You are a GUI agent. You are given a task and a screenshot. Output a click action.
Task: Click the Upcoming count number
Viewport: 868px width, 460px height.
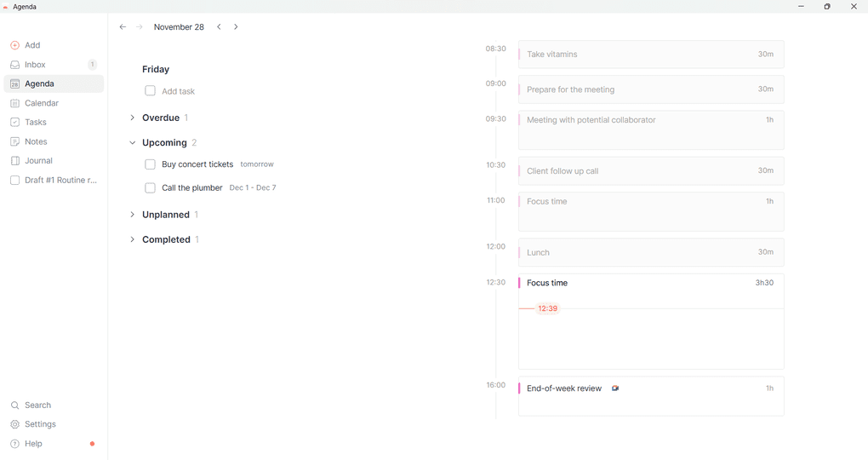point(194,143)
